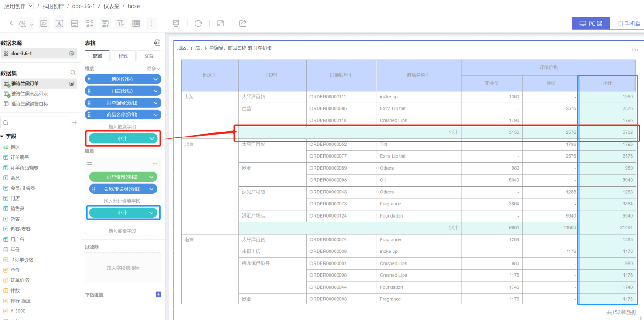Open the 更多 menu next to 维度
This screenshot has width=644, height=320.
click(153, 68)
